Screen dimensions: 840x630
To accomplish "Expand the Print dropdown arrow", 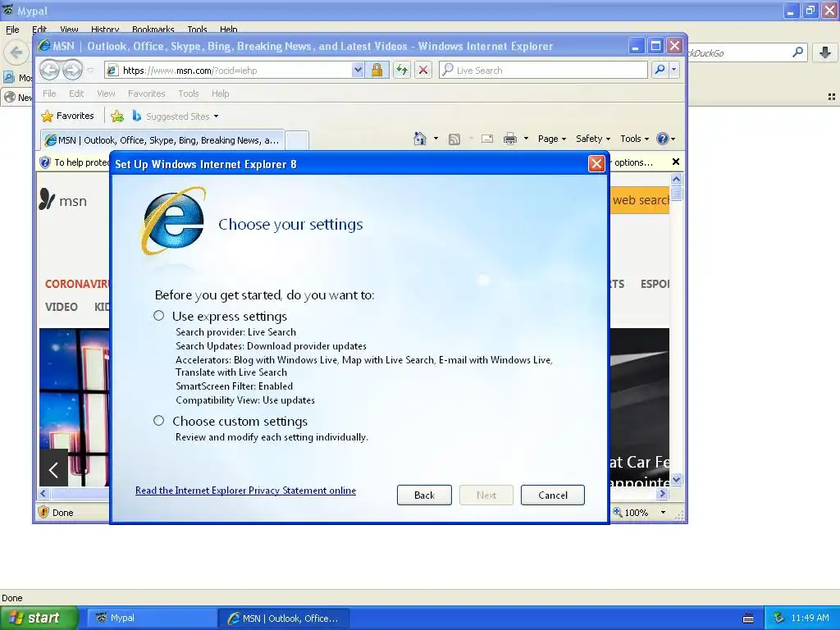I will coord(526,139).
